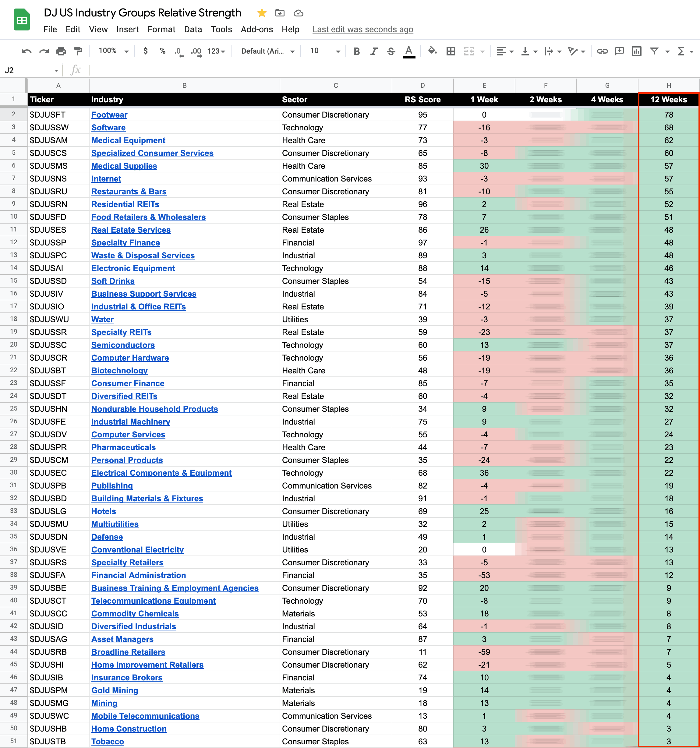Open the fill color bucket
Viewport: 700px width, 748px height.
433,51
